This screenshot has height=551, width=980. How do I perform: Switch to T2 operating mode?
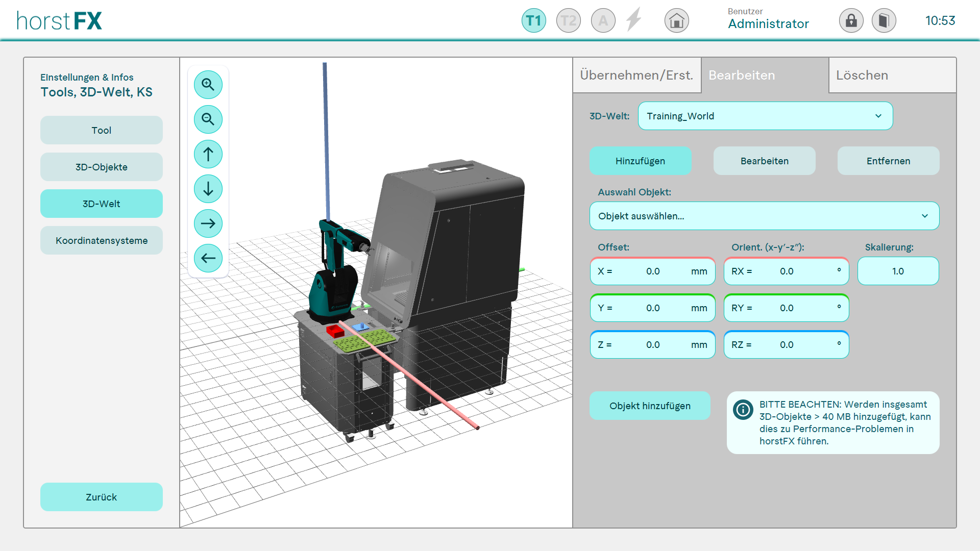pyautogui.click(x=568, y=21)
